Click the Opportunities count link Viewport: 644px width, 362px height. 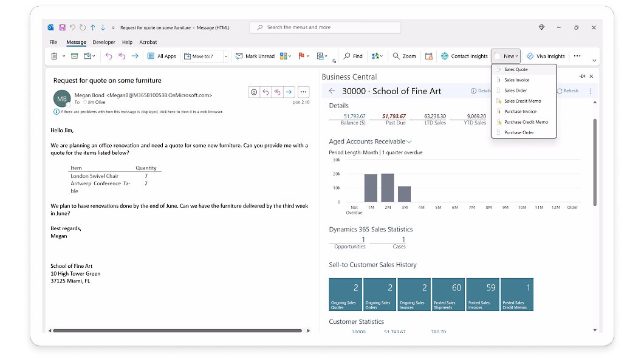click(363, 240)
